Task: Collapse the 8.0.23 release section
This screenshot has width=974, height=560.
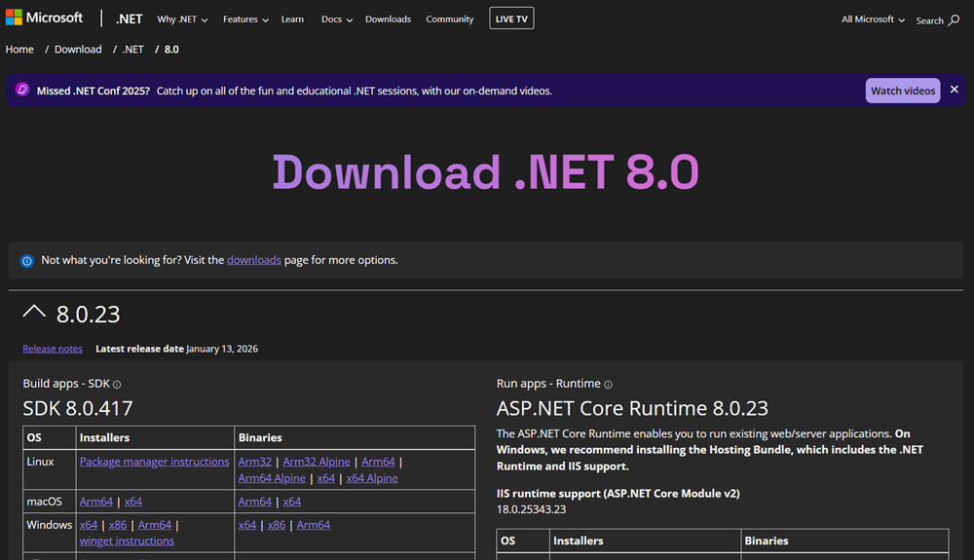Action: [x=34, y=313]
